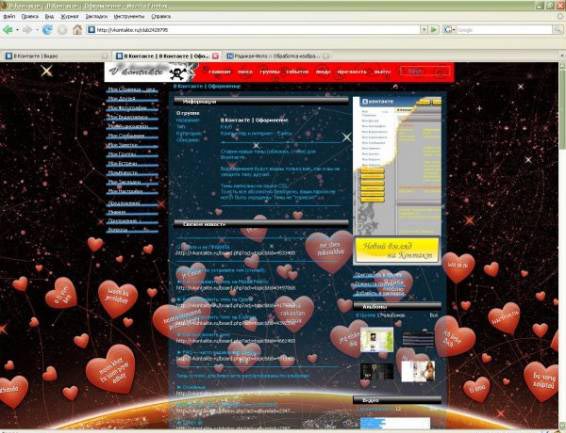566x433 pixels.
Task: Open the search engine selector dropdown
Action: (449, 30)
